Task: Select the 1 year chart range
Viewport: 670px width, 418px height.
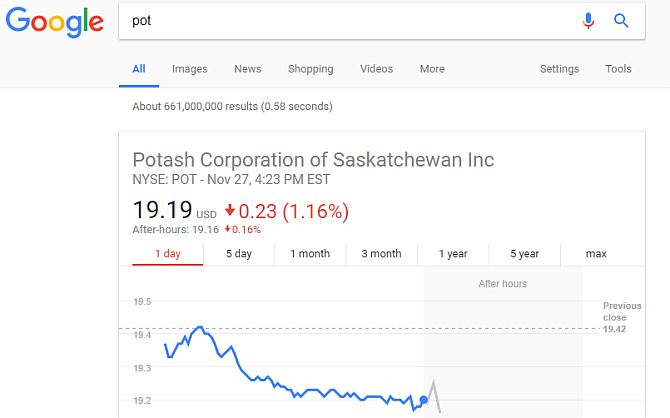Action: pos(453,254)
